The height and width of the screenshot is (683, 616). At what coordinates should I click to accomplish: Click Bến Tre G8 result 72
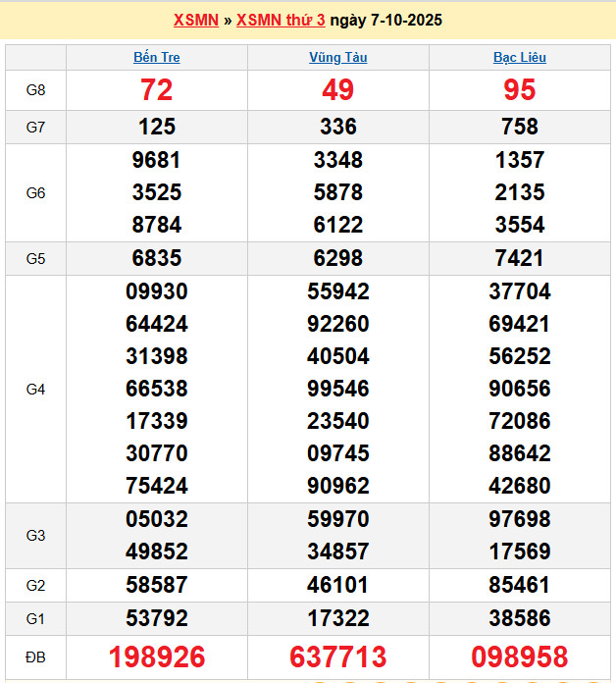(x=157, y=90)
